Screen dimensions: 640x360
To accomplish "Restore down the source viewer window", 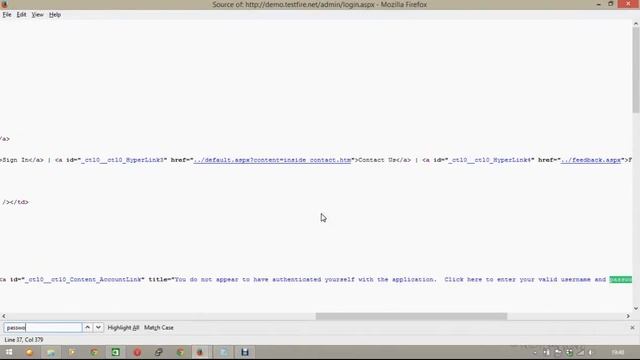I will click(611, 4).
